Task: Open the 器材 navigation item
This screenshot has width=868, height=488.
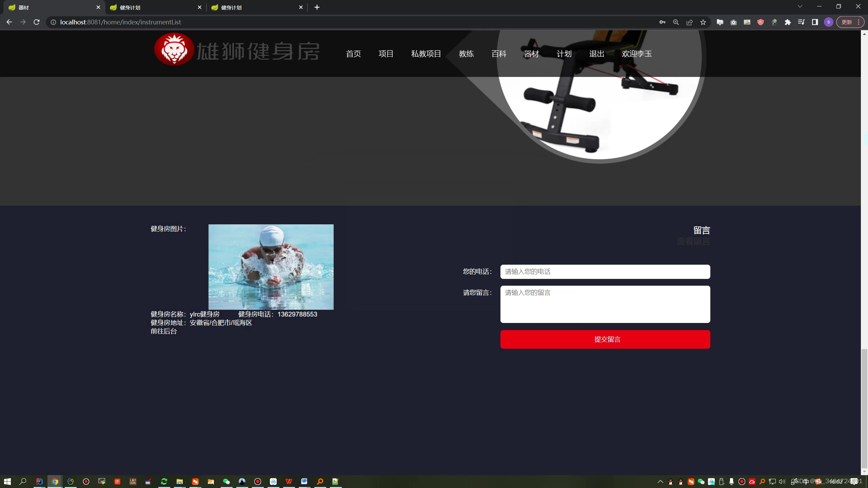Action: pyautogui.click(x=531, y=54)
